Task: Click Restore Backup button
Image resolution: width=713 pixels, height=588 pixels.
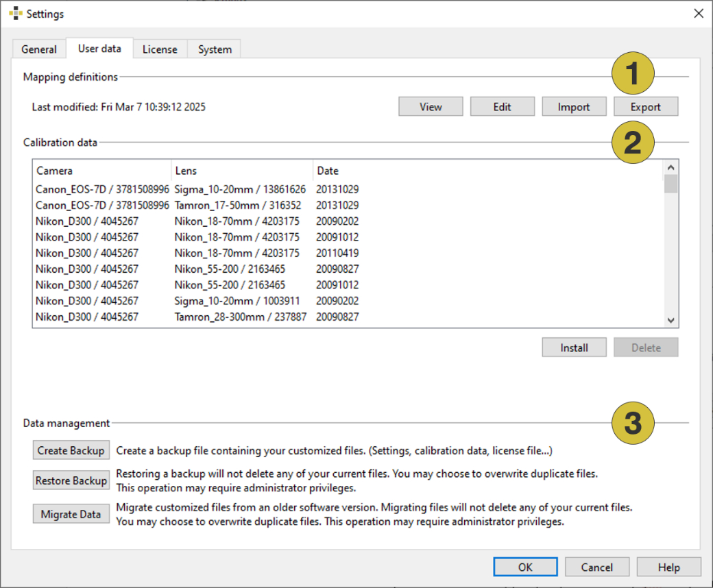Action: (71, 480)
